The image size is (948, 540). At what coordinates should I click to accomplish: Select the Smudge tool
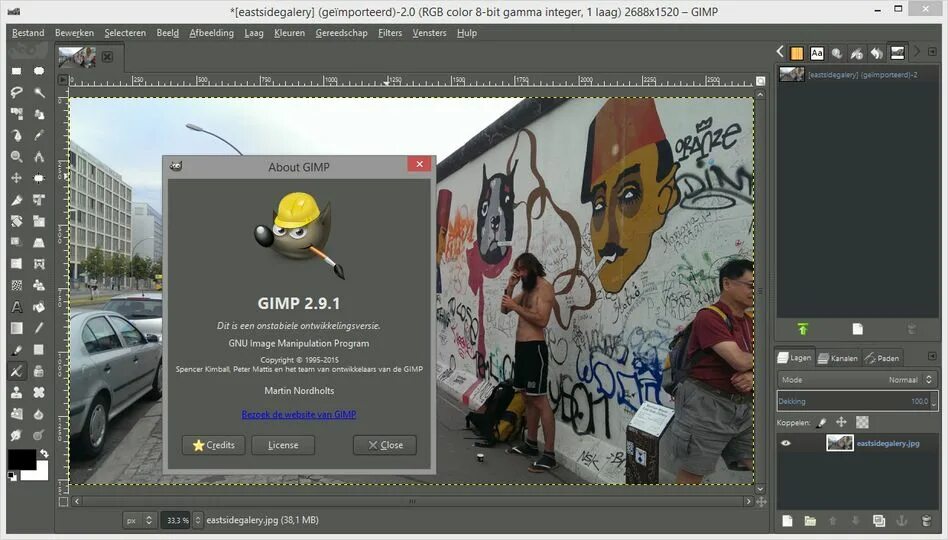pyautogui.click(x=16, y=435)
